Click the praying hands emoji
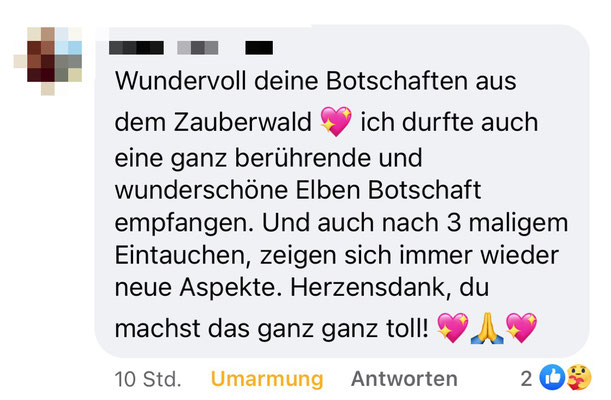611x400 pixels. [487, 328]
